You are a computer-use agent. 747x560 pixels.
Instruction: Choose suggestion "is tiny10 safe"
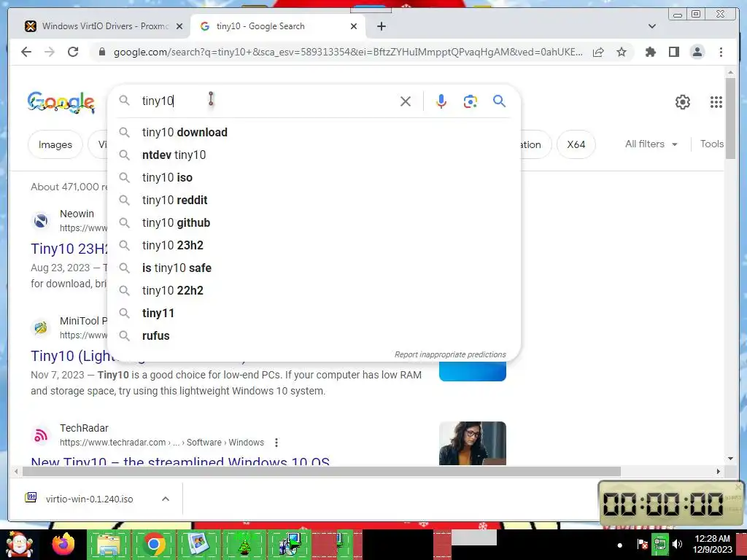[x=314, y=268]
